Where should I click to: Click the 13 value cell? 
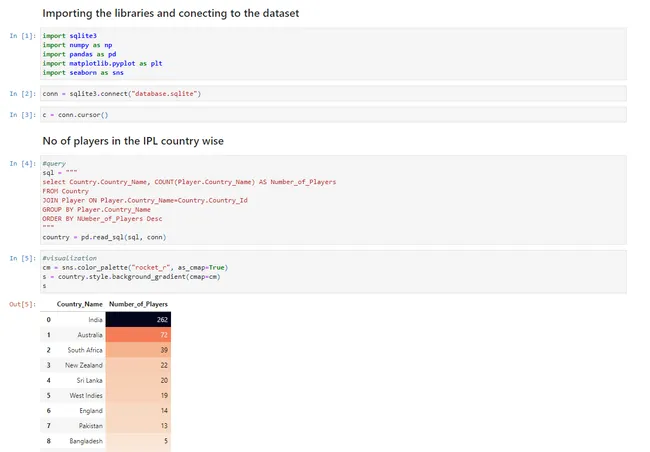[x=138, y=426]
